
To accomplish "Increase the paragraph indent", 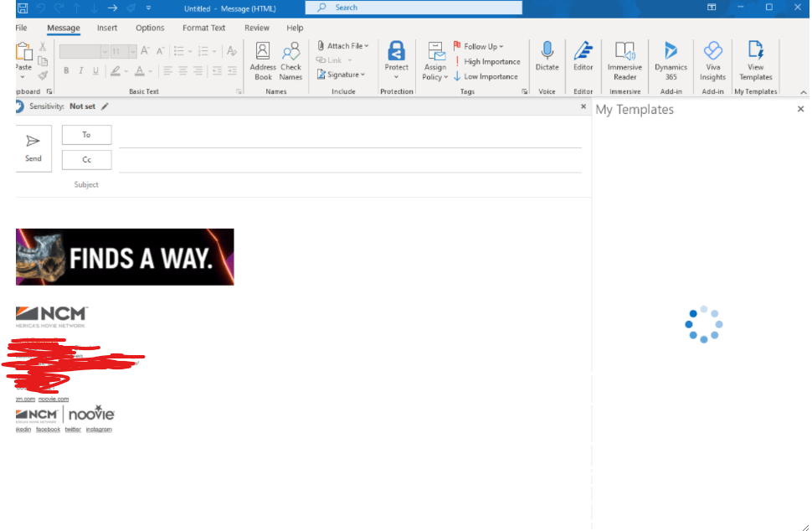I will [x=232, y=70].
